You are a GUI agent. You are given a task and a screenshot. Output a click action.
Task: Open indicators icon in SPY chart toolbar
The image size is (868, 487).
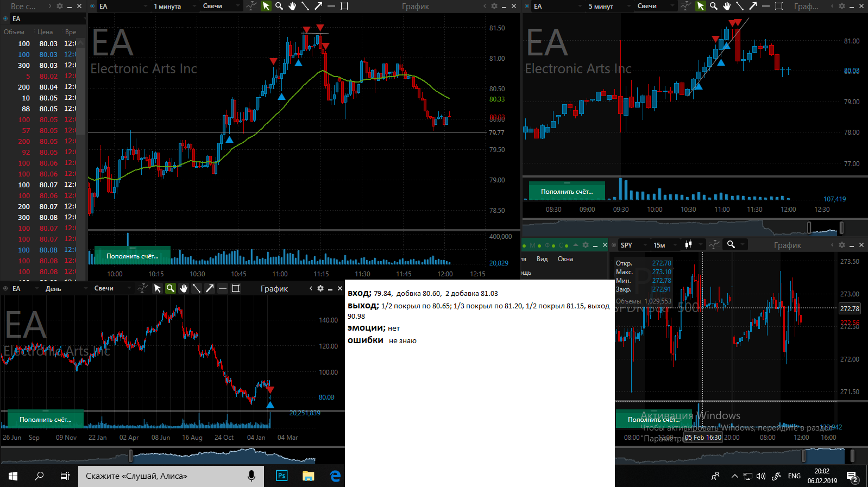(714, 245)
